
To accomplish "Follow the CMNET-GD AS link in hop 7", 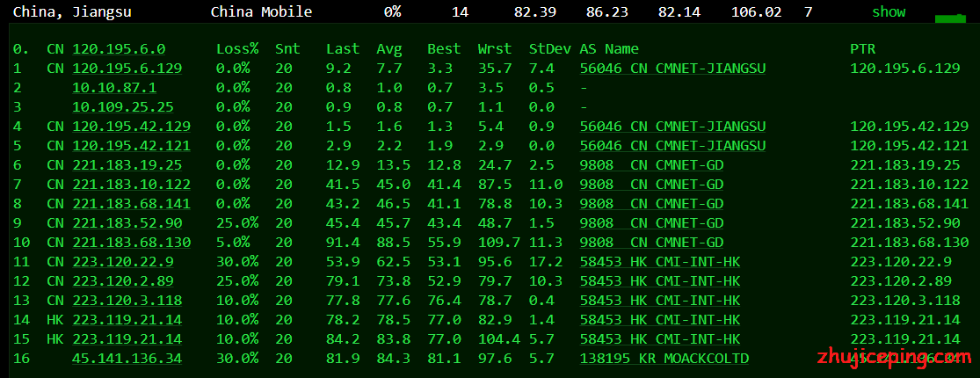I will [651, 185].
